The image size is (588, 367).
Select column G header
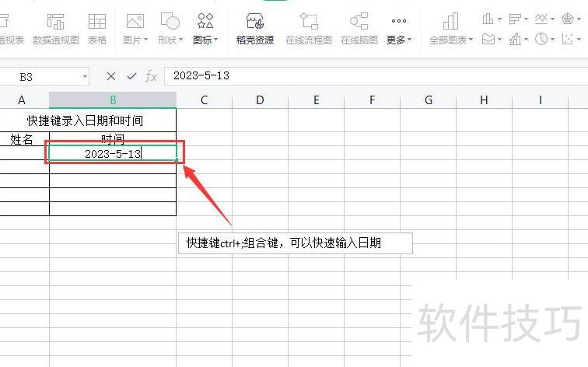coord(429,100)
